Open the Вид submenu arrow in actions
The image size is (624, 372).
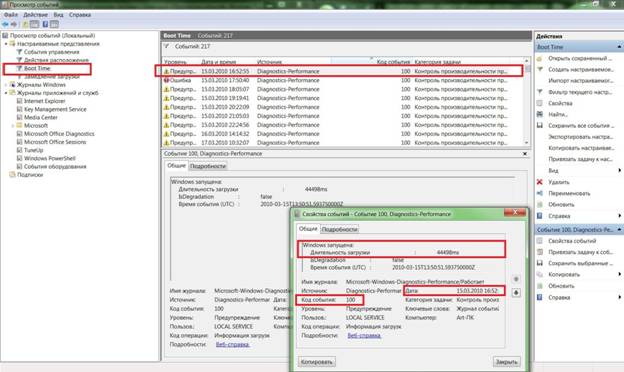(x=619, y=171)
